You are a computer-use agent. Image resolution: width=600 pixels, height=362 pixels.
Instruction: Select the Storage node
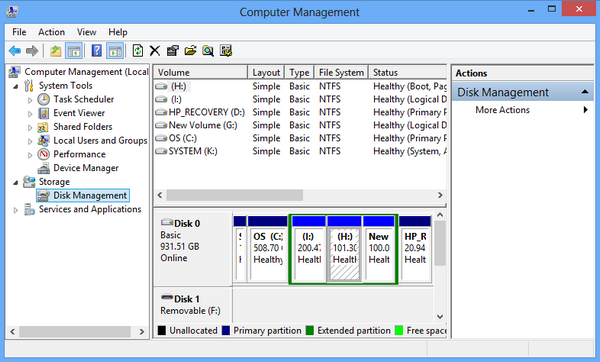[x=54, y=182]
